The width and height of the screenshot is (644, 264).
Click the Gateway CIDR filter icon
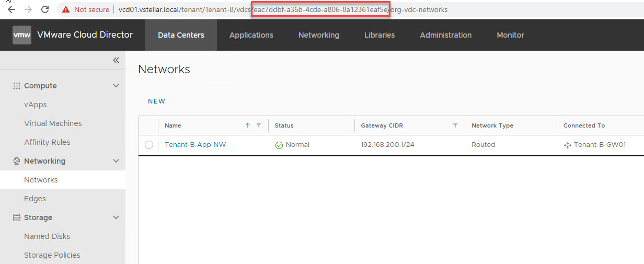pyautogui.click(x=455, y=125)
